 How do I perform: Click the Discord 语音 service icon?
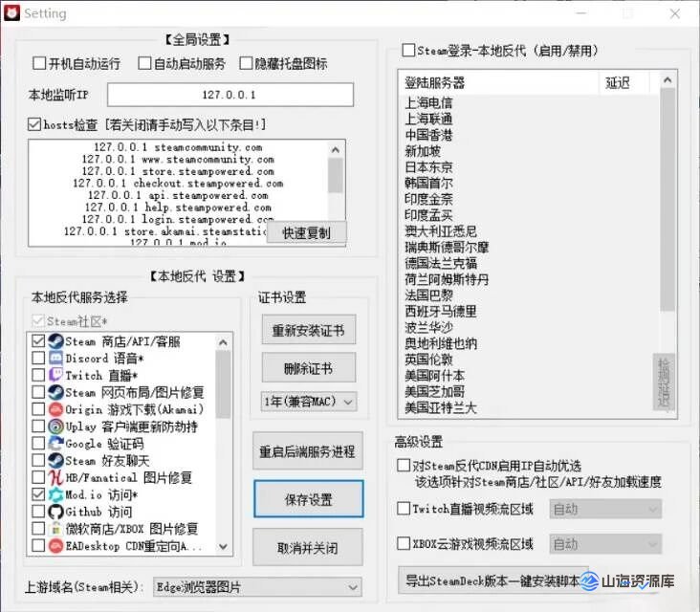[x=55, y=359]
